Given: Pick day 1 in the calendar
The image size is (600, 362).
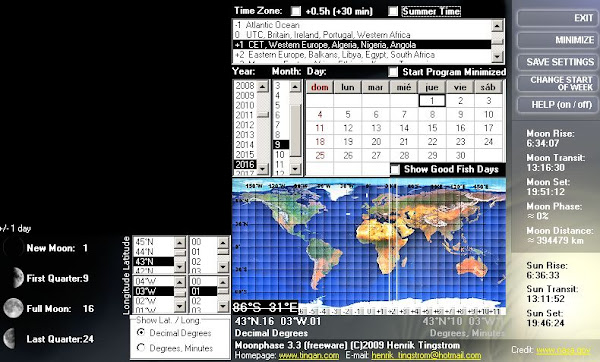Looking at the screenshot, I should point(432,101).
